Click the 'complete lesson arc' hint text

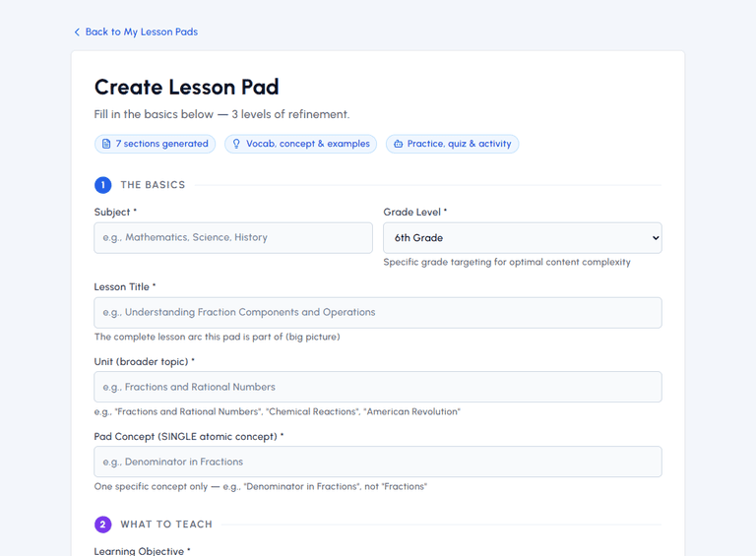tap(217, 337)
